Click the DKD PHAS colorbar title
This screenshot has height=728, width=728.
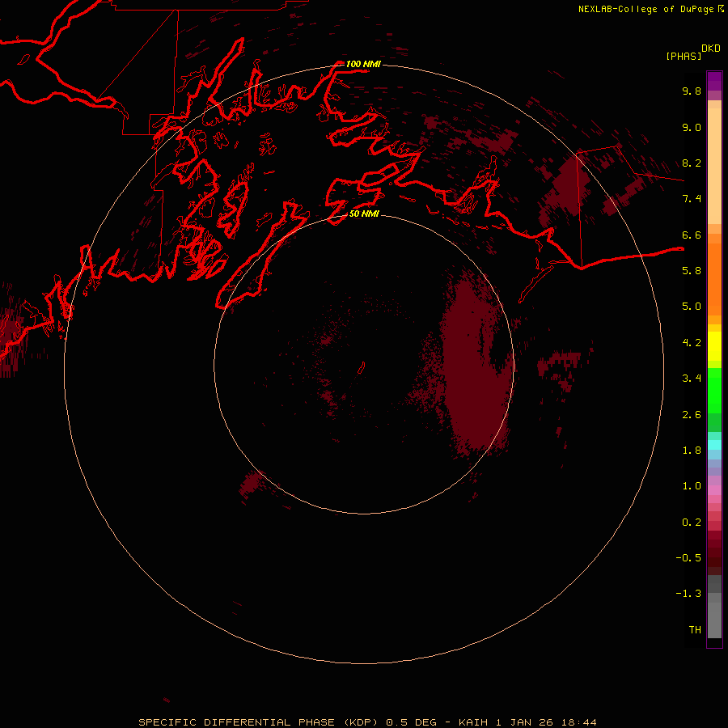693,52
